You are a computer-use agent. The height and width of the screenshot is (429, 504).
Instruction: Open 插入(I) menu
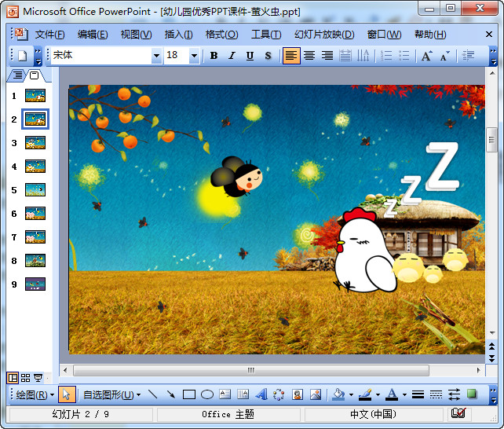178,34
